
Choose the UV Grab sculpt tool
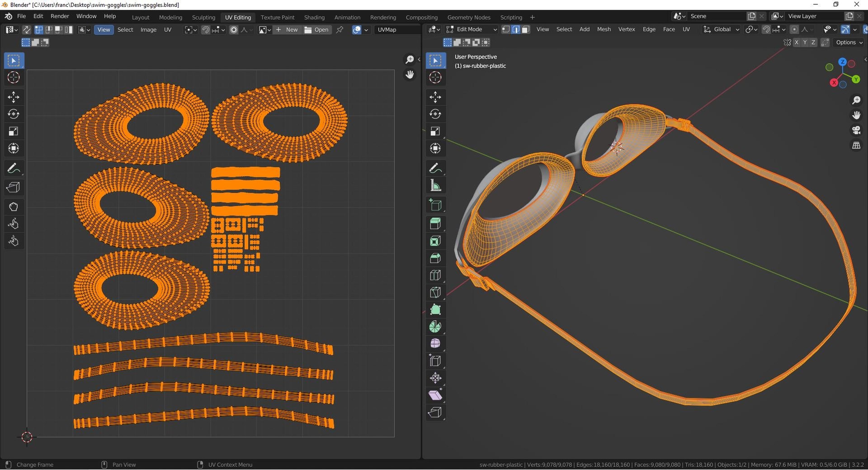point(14,207)
